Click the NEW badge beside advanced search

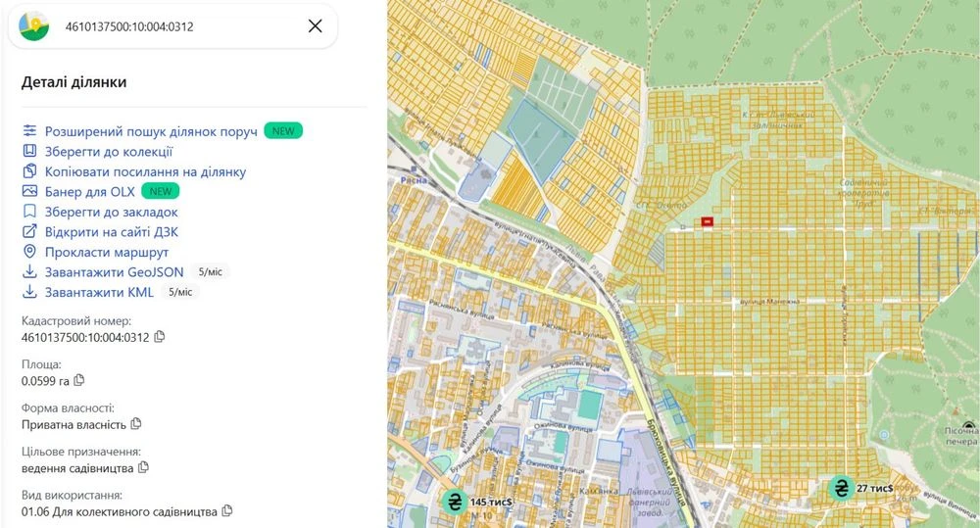coord(283,130)
